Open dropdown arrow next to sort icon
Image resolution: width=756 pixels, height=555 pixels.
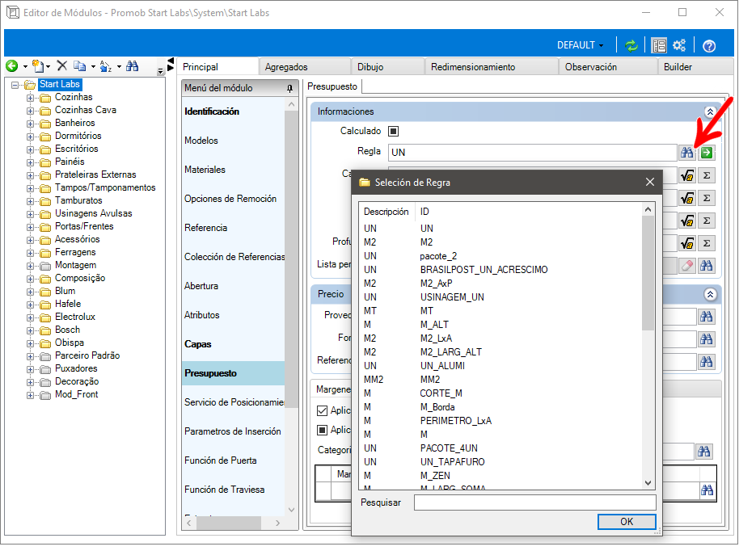coord(119,66)
